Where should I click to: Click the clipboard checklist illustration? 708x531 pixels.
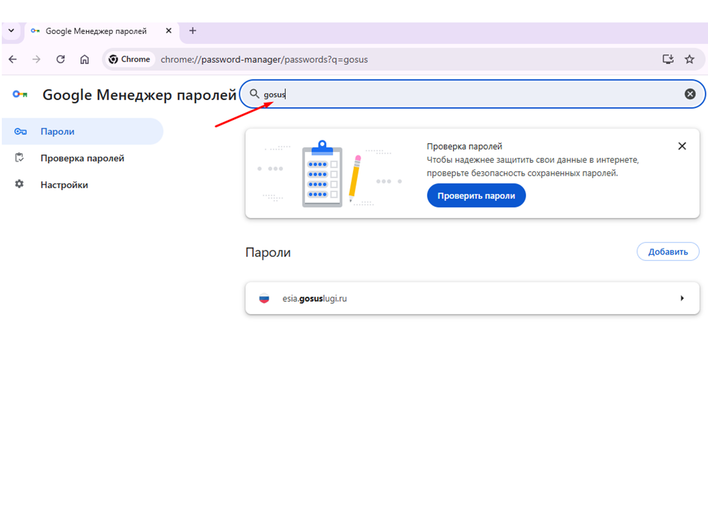click(x=322, y=174)
